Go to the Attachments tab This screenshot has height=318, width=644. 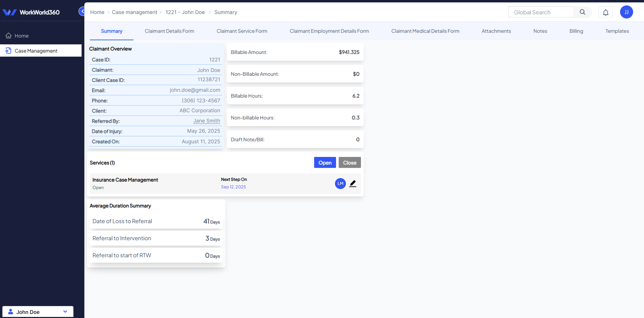[496, 31]
